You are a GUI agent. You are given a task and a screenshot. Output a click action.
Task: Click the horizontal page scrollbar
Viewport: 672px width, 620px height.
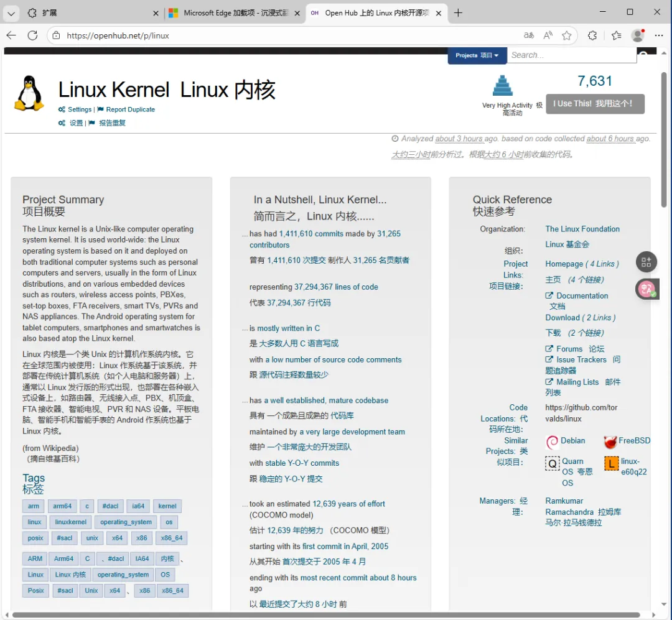click(x=325, y=615)
